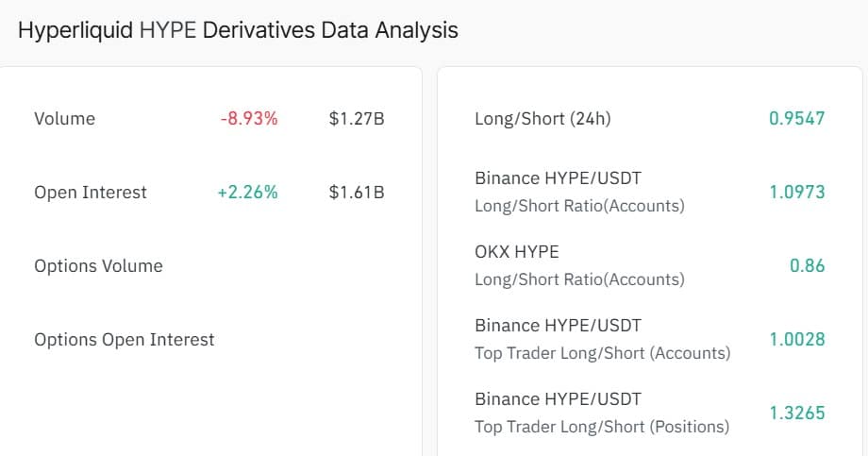Click the Volume label

click(x=64, y=119)
